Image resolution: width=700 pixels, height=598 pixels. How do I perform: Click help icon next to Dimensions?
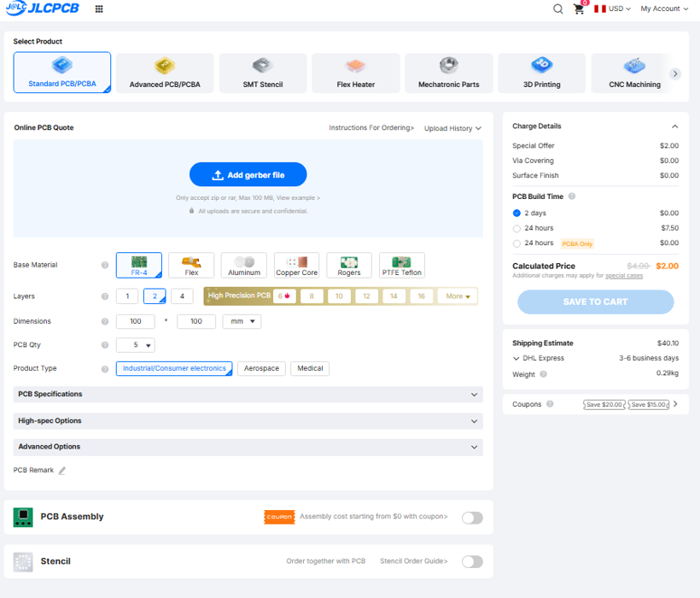coord(105,321)
